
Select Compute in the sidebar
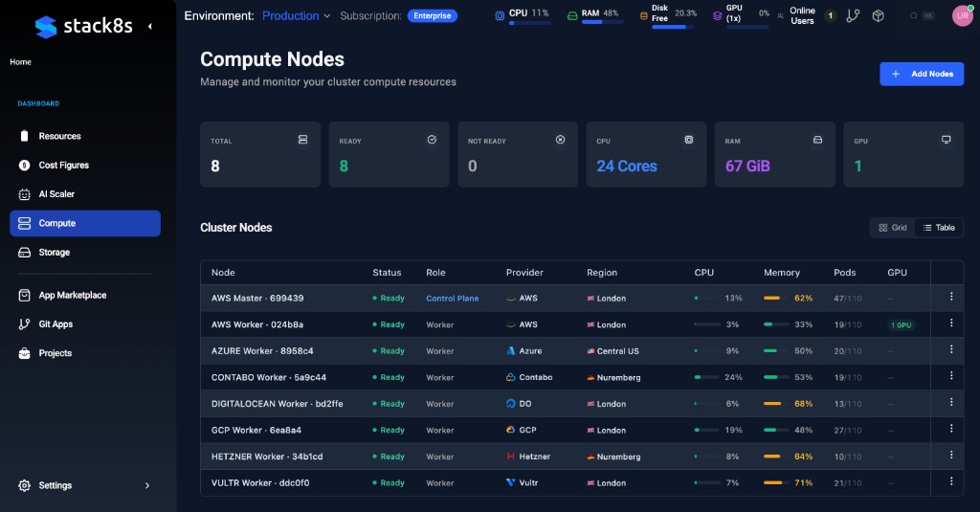[x=85, y=223]
